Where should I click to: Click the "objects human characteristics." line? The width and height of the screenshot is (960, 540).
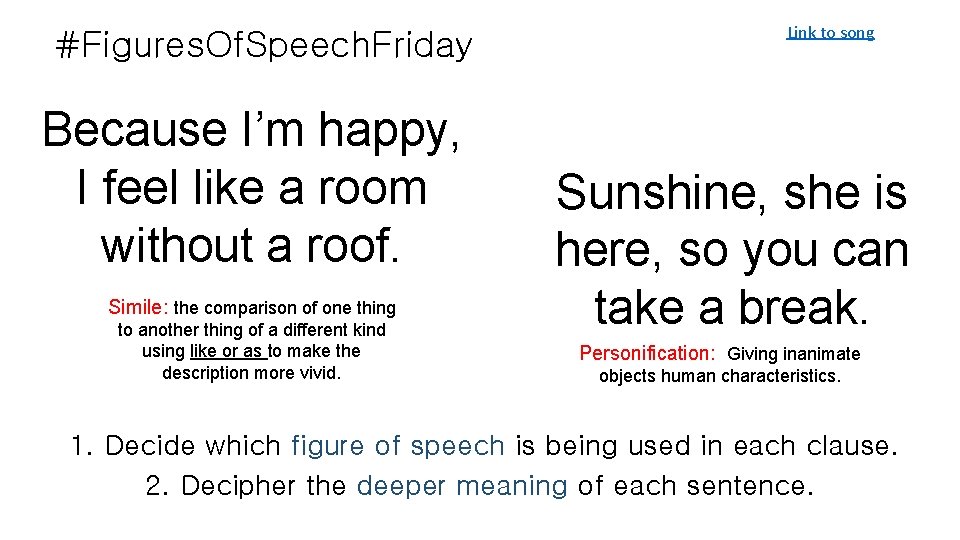point(720,377)
